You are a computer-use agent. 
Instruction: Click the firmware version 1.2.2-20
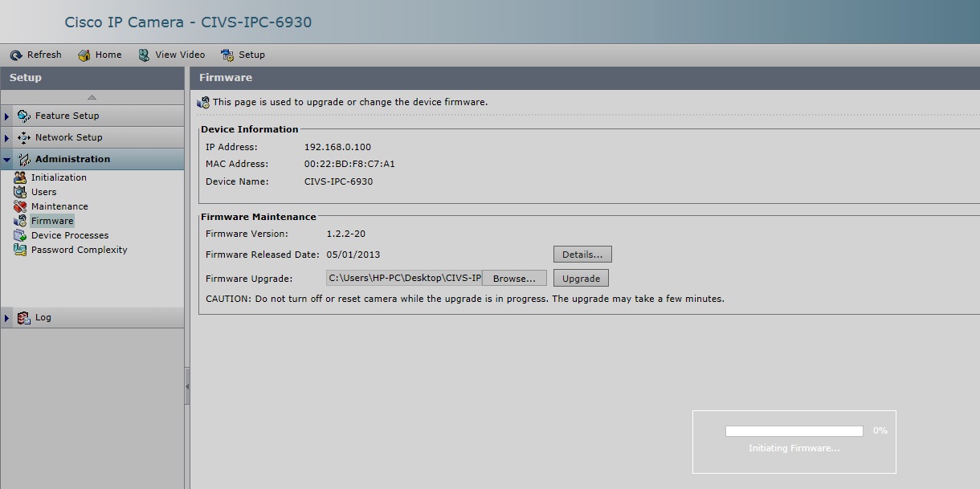(x=345, y=234)
